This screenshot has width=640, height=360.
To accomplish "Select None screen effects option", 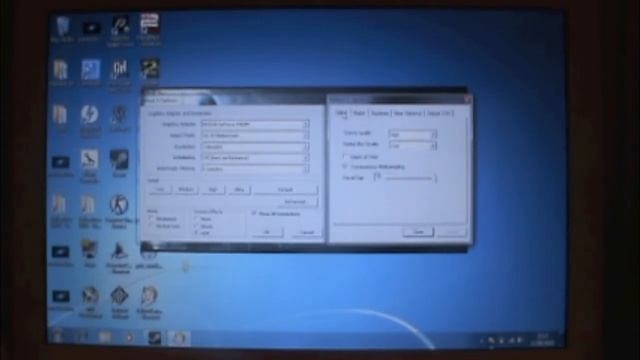I will coord(197,219).
